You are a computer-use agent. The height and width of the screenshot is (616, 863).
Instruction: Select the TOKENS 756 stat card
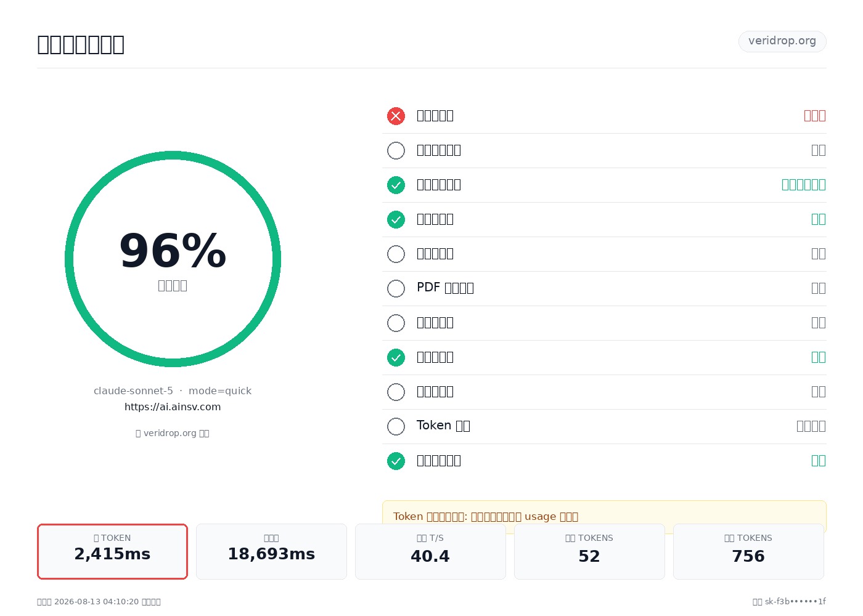748,551
